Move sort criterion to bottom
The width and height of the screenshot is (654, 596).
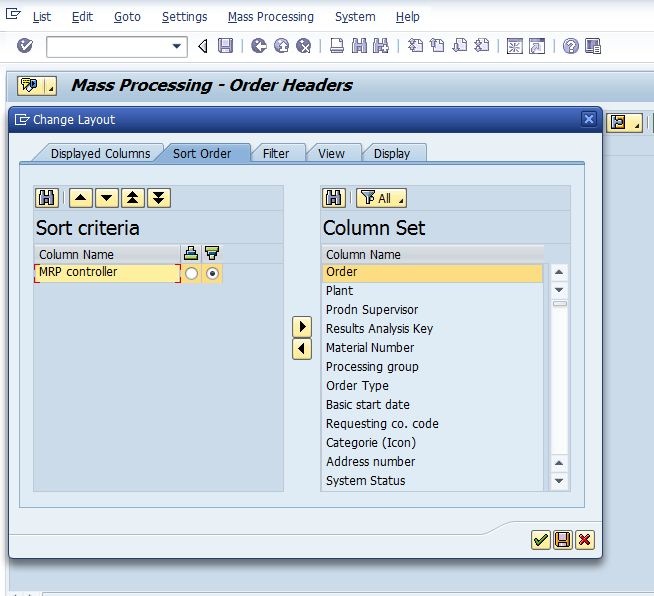pyautogui.click(x=158, y=198)
